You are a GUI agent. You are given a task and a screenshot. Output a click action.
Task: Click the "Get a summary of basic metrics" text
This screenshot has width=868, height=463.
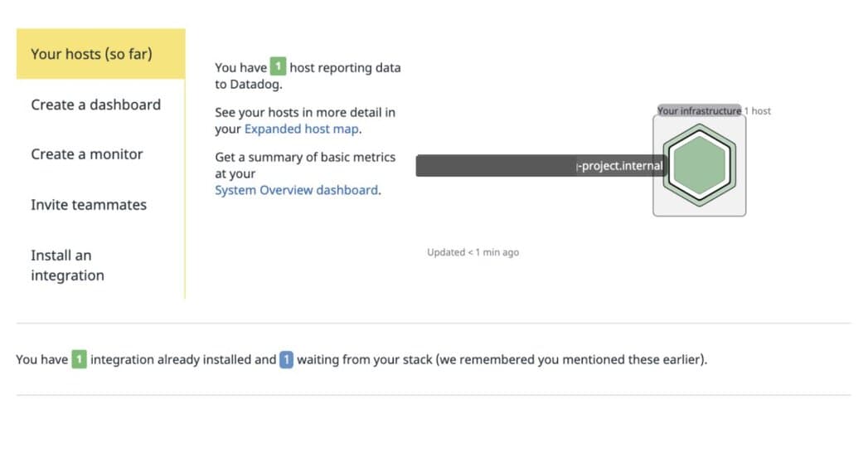point(305,157)
